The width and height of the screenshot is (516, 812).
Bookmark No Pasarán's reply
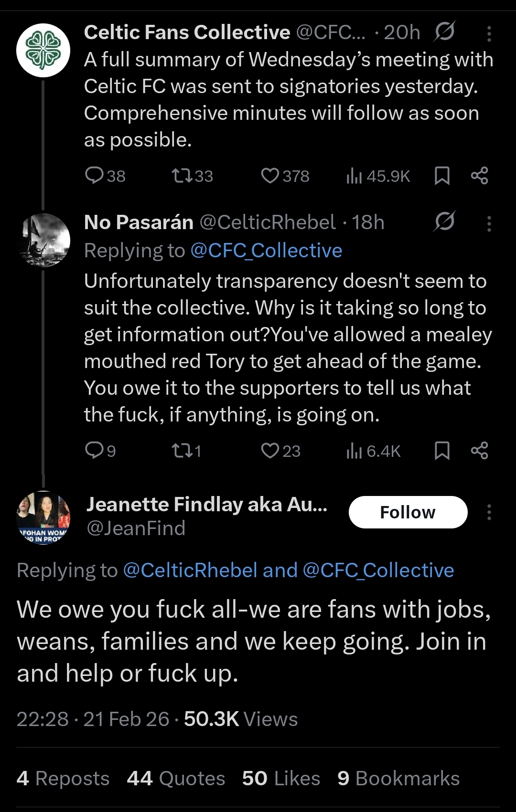442,450
